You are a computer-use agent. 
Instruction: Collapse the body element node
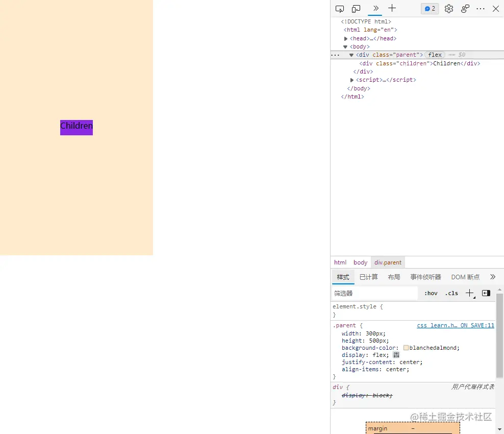345,47
